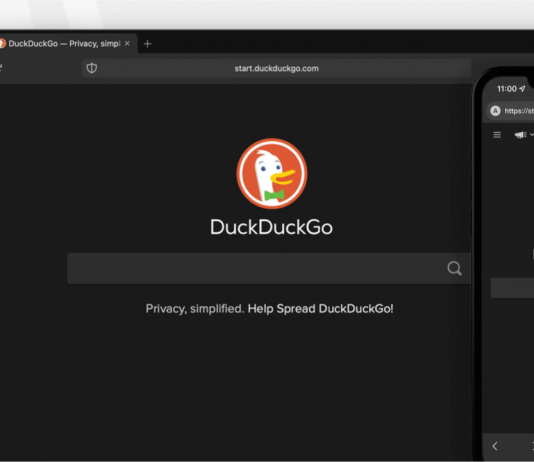Close the DuckDuckGo browser tab
534x462 pixels.
[x=127, y=44]
